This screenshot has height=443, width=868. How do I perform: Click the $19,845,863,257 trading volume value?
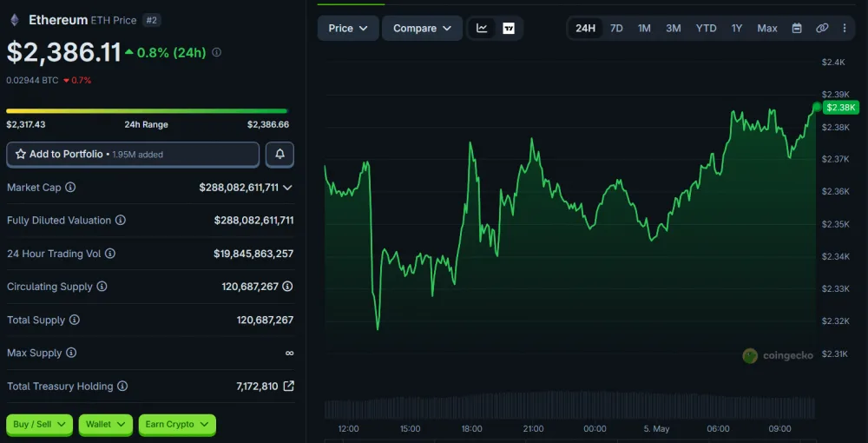(x=253, y=254)
